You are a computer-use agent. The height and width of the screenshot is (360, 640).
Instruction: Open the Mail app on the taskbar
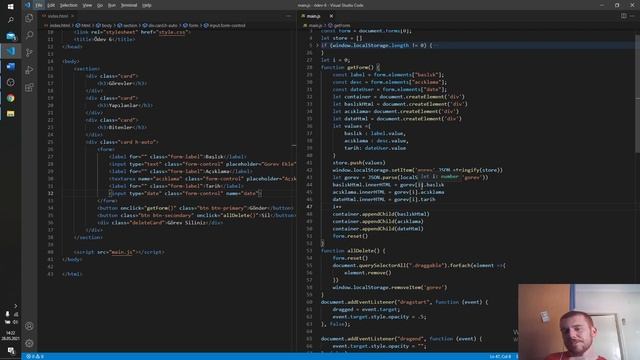click(11, 36)
